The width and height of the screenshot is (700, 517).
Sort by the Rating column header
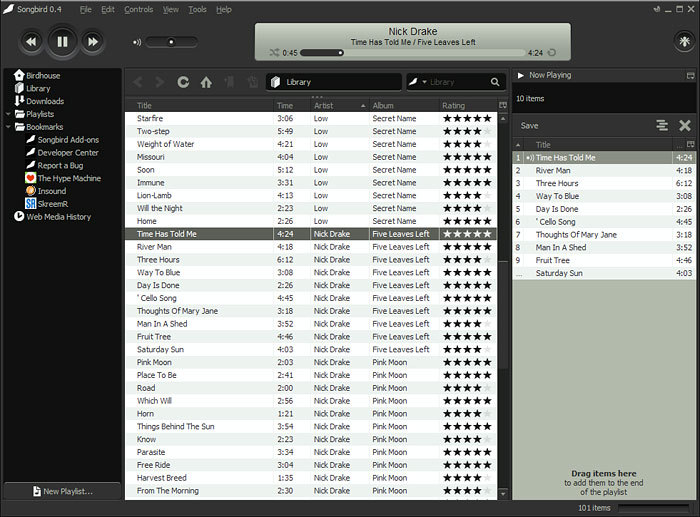468,106
